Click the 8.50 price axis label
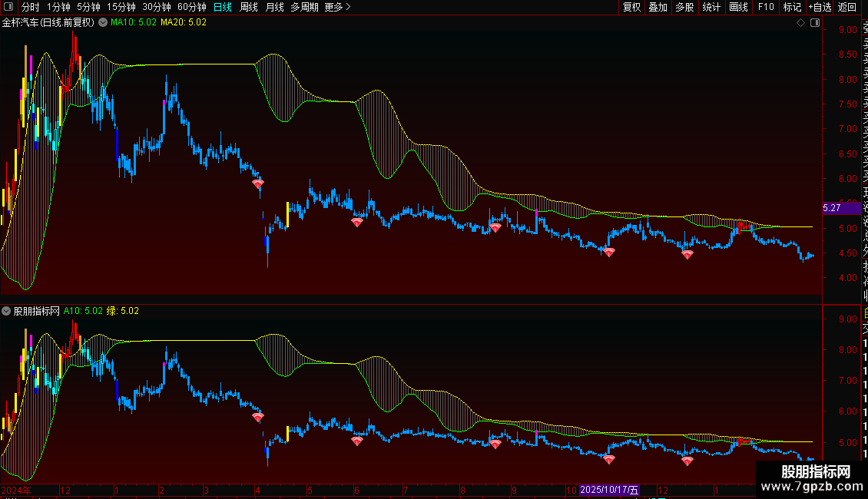The width and height of the screenshot is (868, 499). click(x=847, y=55)
